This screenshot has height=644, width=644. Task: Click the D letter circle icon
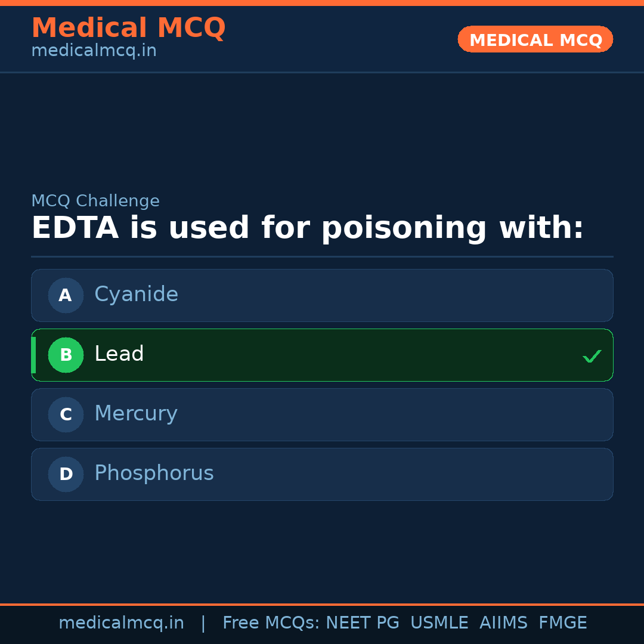(66, 474)
